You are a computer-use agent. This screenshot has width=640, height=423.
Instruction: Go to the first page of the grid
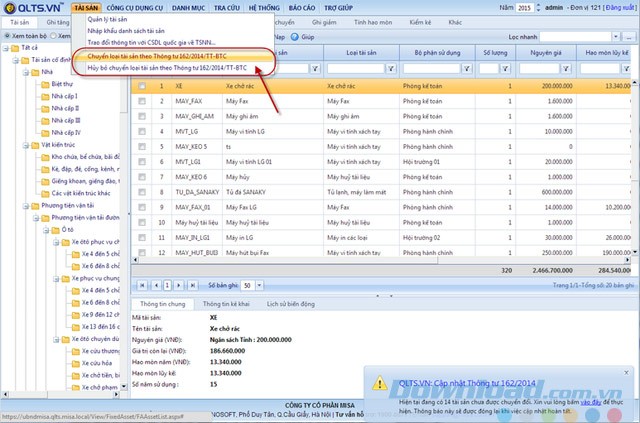point(140,285)
